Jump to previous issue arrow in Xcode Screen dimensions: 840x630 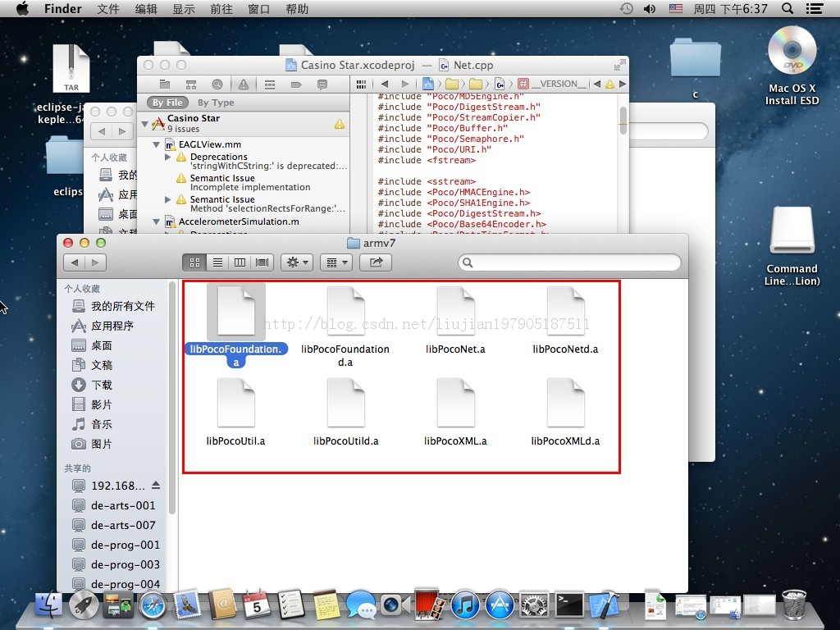tap(597, 84)
